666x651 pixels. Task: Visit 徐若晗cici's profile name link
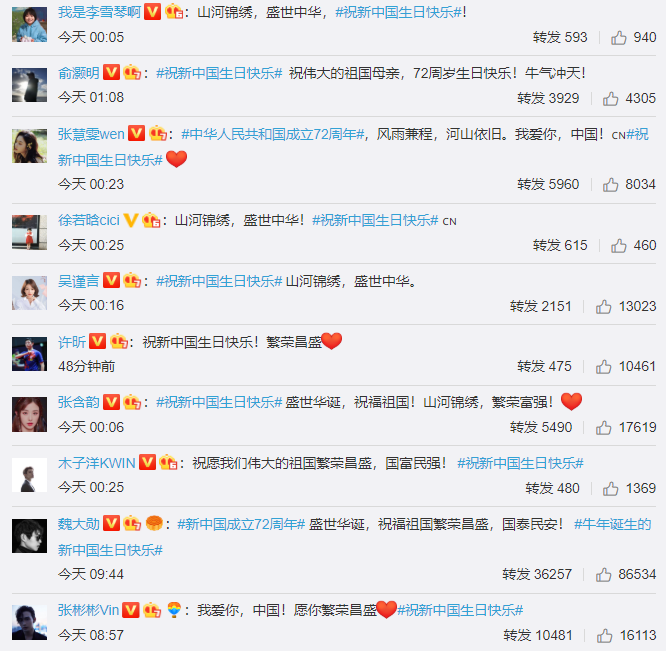coord(89,220)
